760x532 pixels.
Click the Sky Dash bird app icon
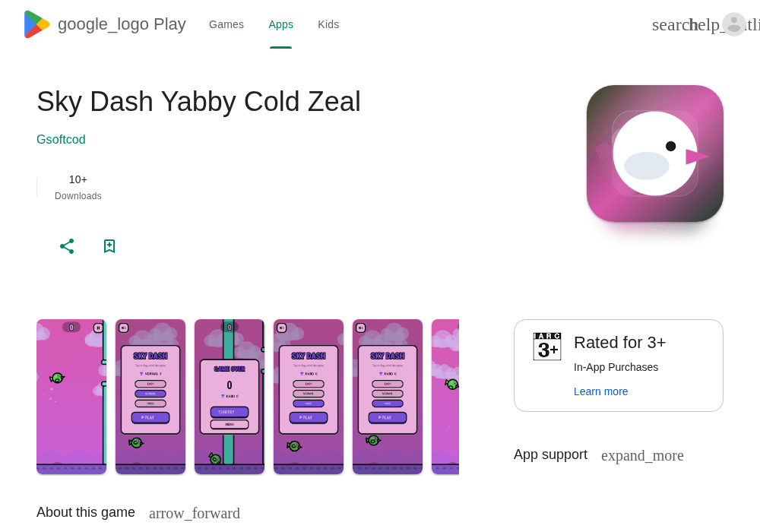[655, 154]
